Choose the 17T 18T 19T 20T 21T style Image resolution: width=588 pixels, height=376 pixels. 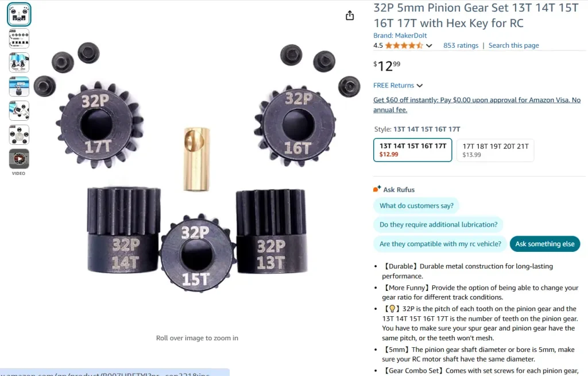point(495,150)
